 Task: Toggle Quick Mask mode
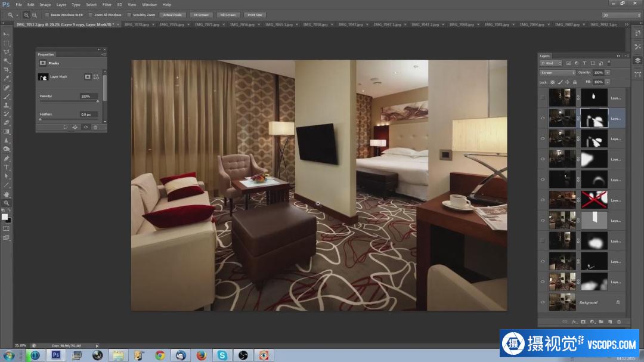6,228
